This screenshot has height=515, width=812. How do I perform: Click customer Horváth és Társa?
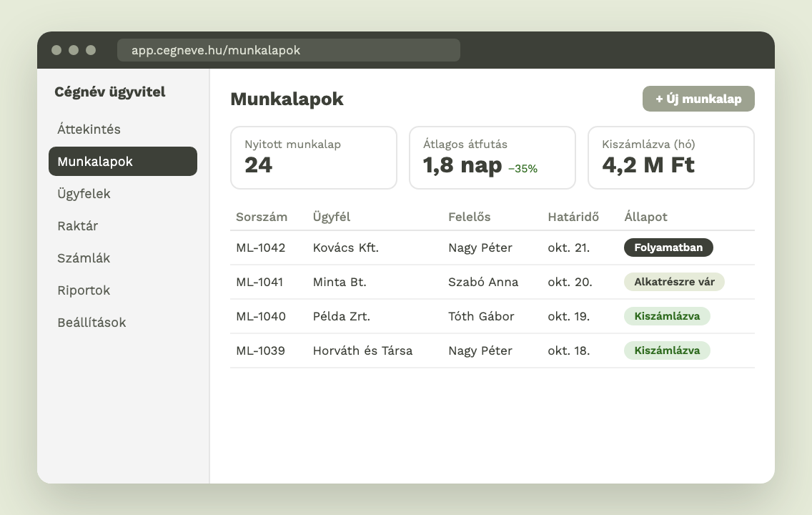[x=362, y=350]
